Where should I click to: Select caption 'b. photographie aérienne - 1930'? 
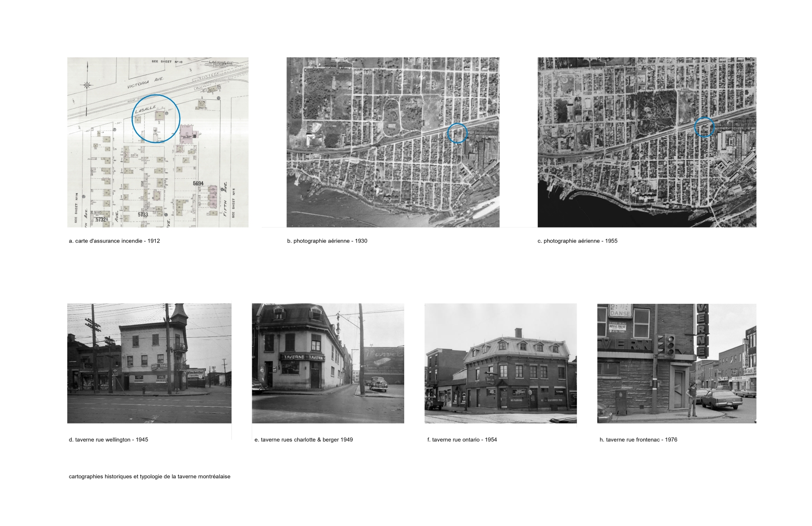pyautogui.click(x=327, y=241)
